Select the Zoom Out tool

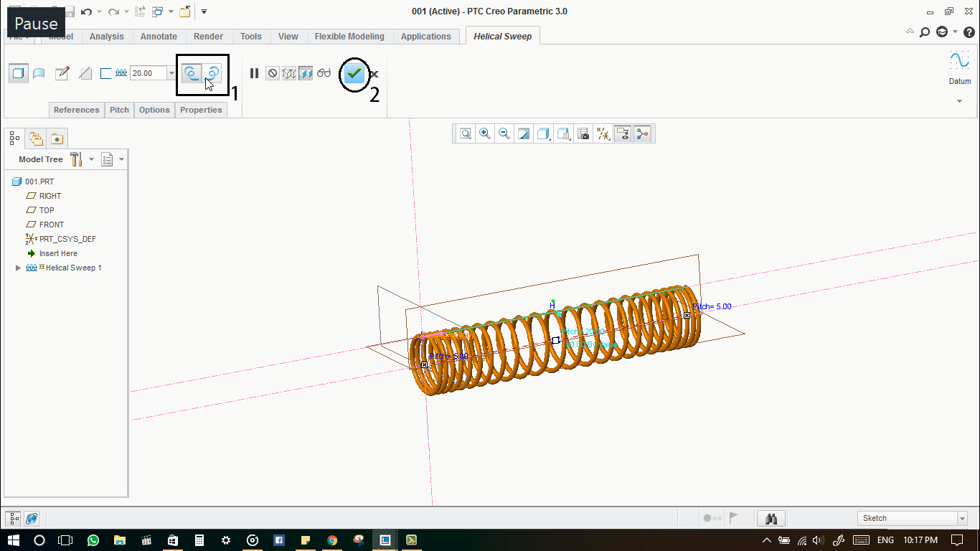504,133
